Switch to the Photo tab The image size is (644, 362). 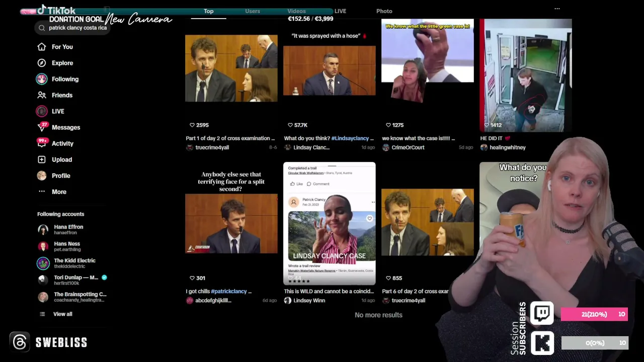click(384, 11)
